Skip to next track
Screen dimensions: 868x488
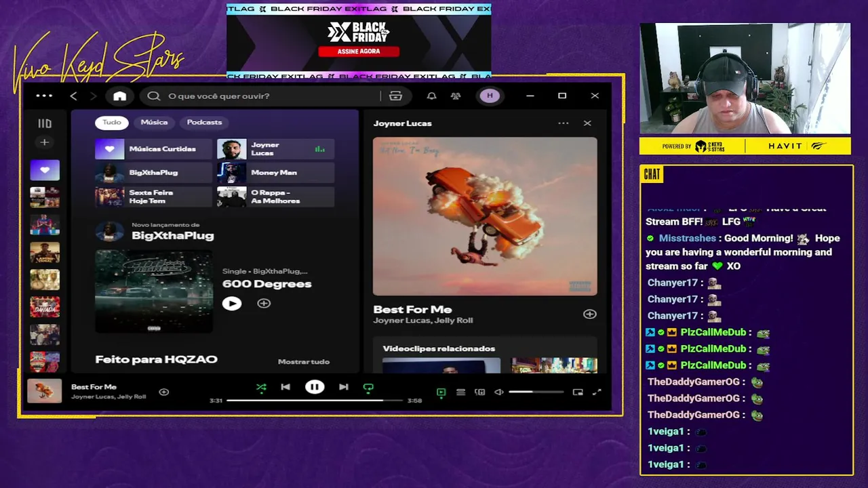[344, 387]
